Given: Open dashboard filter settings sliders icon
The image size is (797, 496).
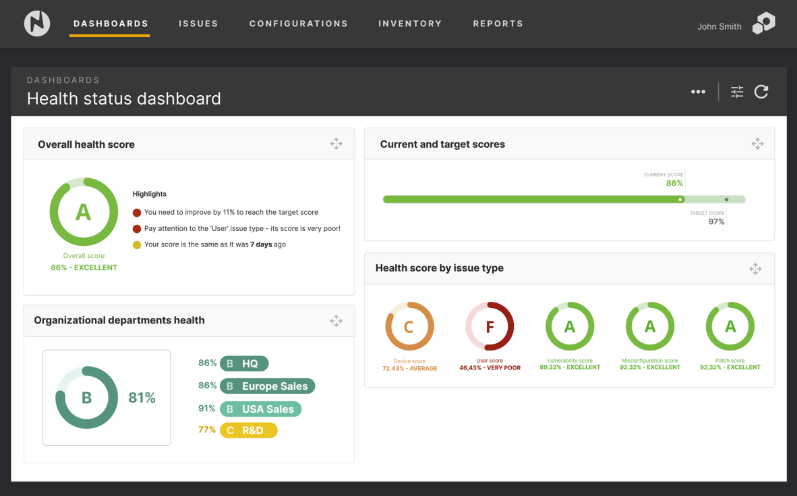Looking at the screenshot, I should (x=737, y=92).
